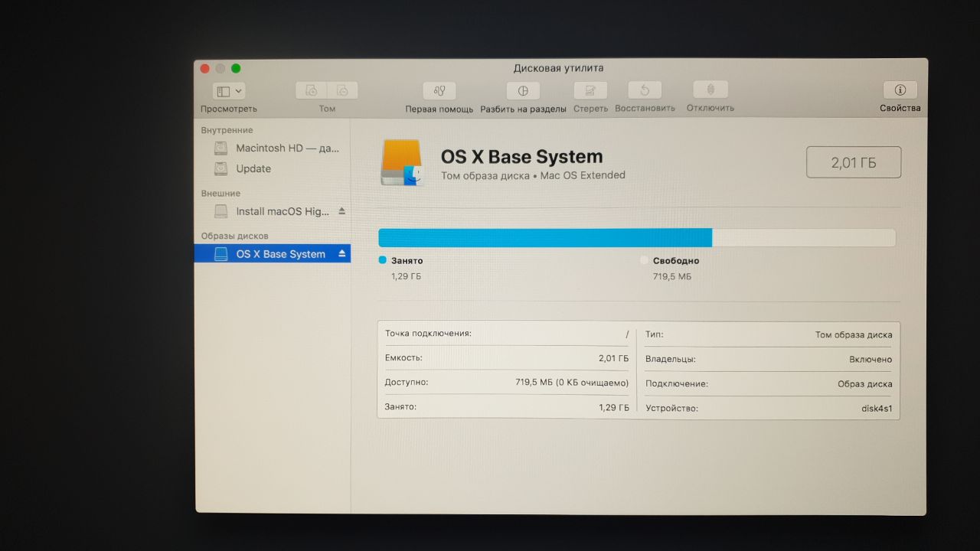Click the Подключение Образ диска row

pyautogui.click(x=769, y=384)
